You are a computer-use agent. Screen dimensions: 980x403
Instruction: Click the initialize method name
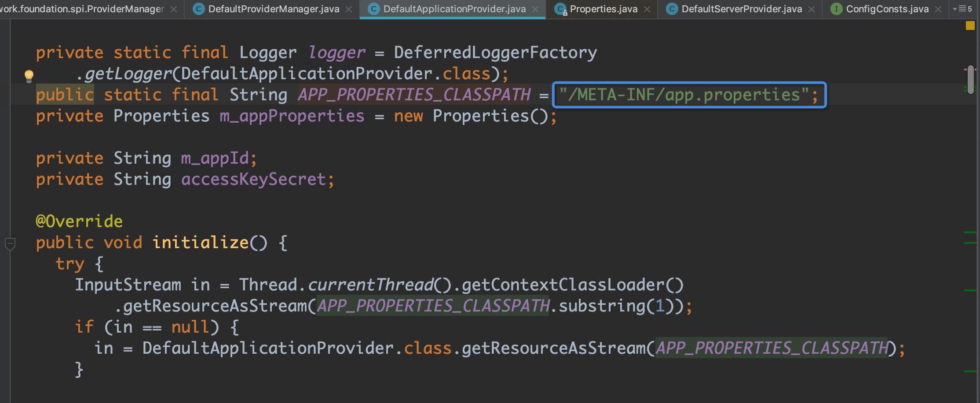point(201,242)
